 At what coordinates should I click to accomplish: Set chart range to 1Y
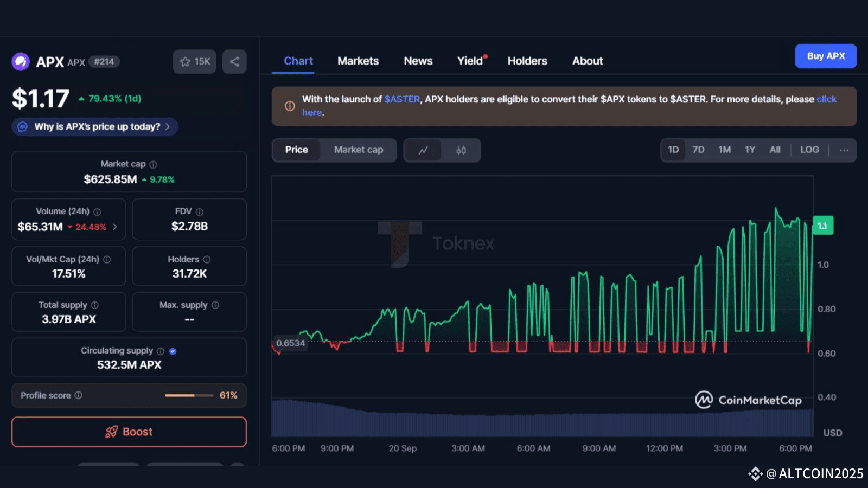tap(750, 150)
